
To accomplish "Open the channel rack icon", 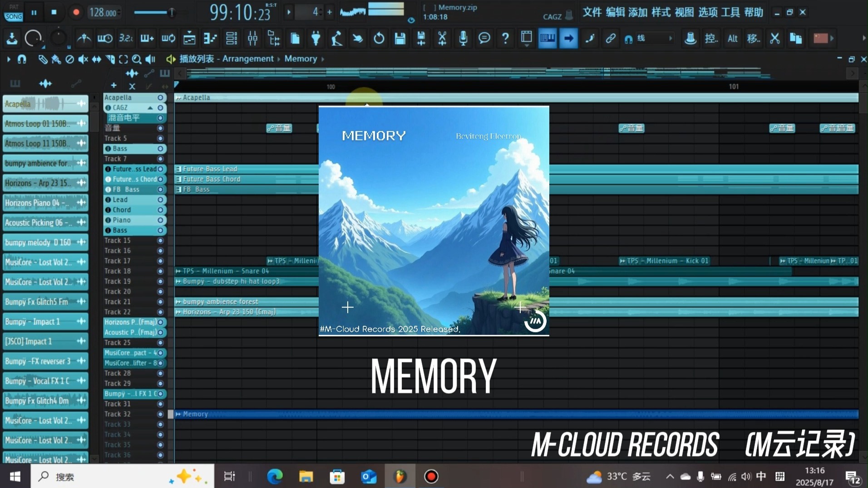I will click(x=232, y=39).
